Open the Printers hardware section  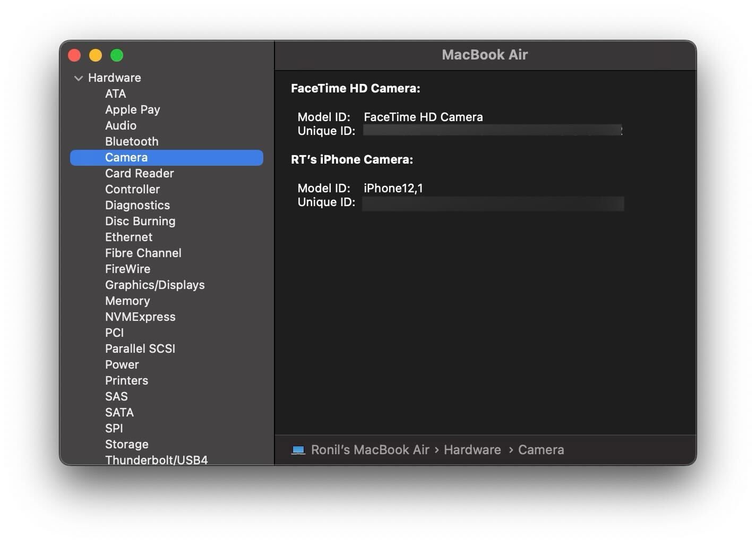126,380
